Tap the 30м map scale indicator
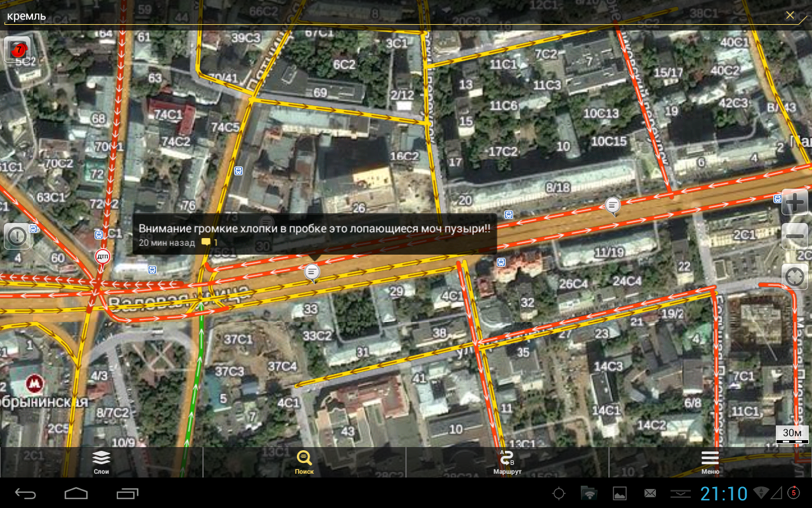 coord(792,434)
